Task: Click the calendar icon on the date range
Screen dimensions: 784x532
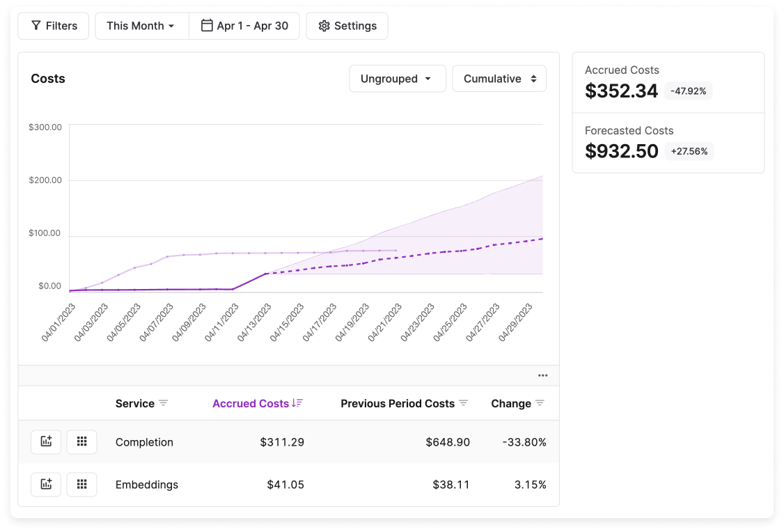Action: click(x=205, y=25)
